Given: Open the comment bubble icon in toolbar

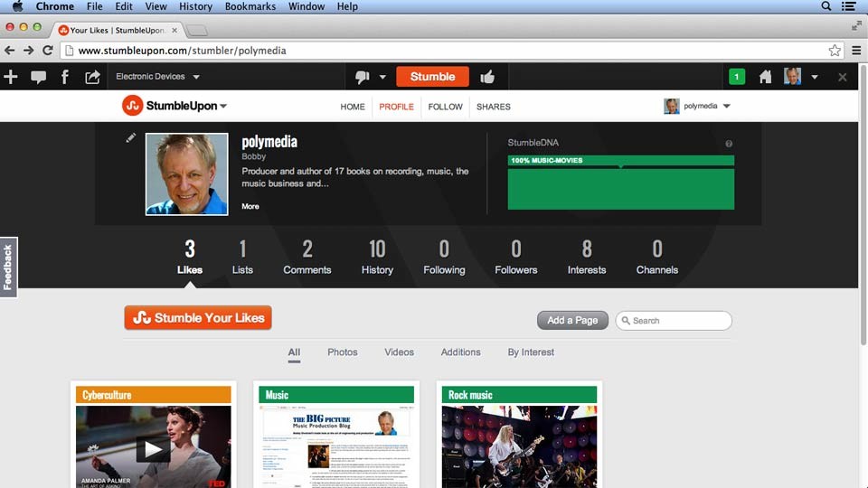Looking at the screenshot, I should click(38, 77).
